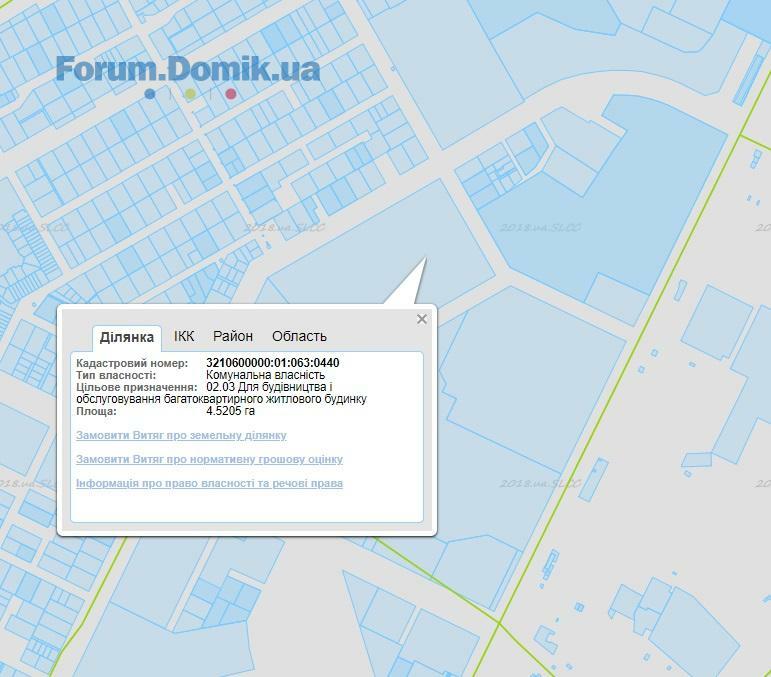
Task: Open link Замовити Витяг про нормативну грошову оцінку
Action: click(x=209, y=459)
